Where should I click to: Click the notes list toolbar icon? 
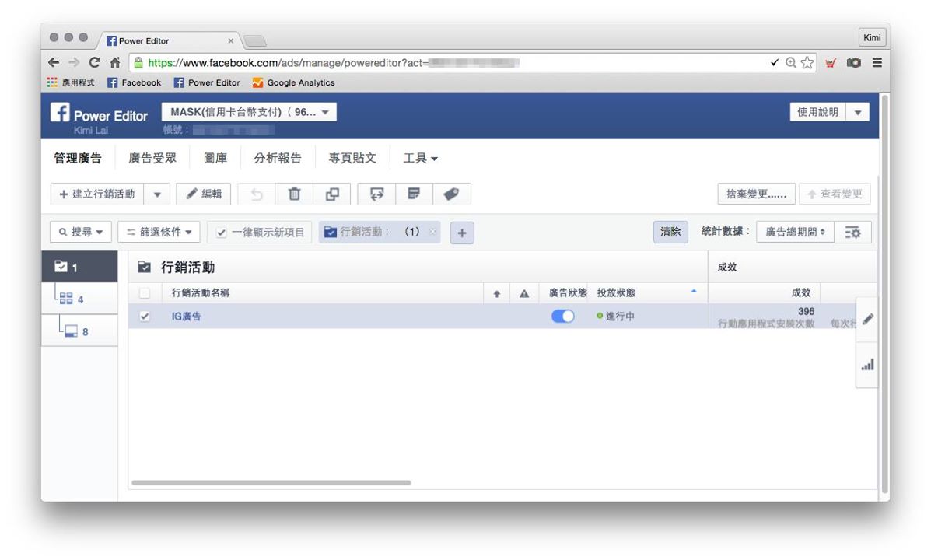(x=414, y=194)
